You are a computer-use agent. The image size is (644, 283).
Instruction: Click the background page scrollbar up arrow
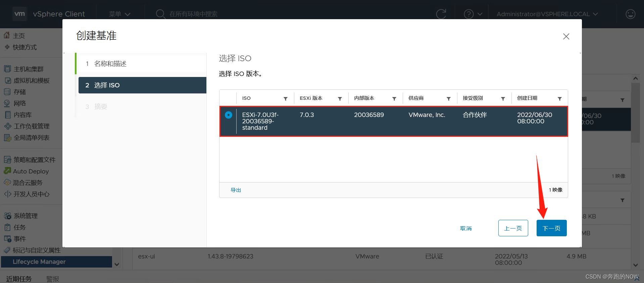[x=636, y=78]
